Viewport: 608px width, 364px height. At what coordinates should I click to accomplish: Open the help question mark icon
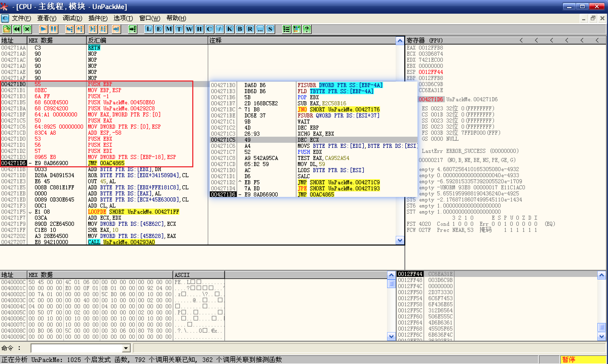pos(307,29)
